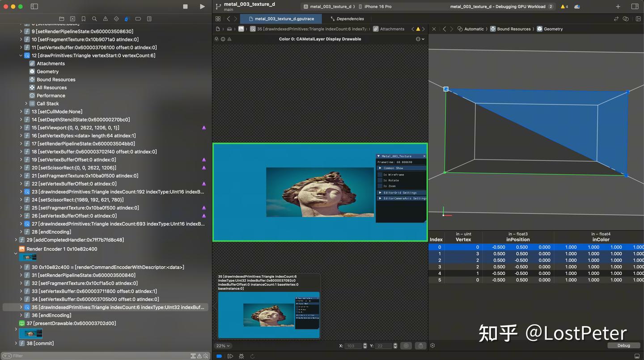Viewport: 644px width, 360px height.
Task: Expand call 23 drawIndexedPrimitives indexCount:192
Action: coord(21,192)
